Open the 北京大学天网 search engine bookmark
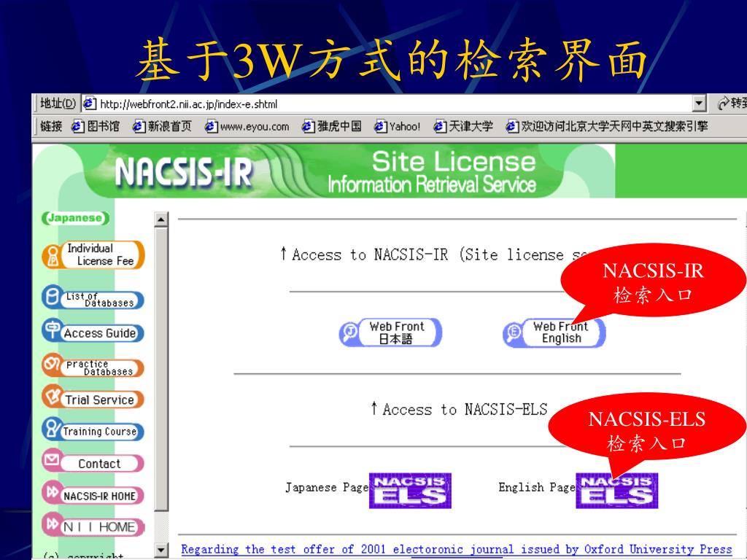 (607, 126)
